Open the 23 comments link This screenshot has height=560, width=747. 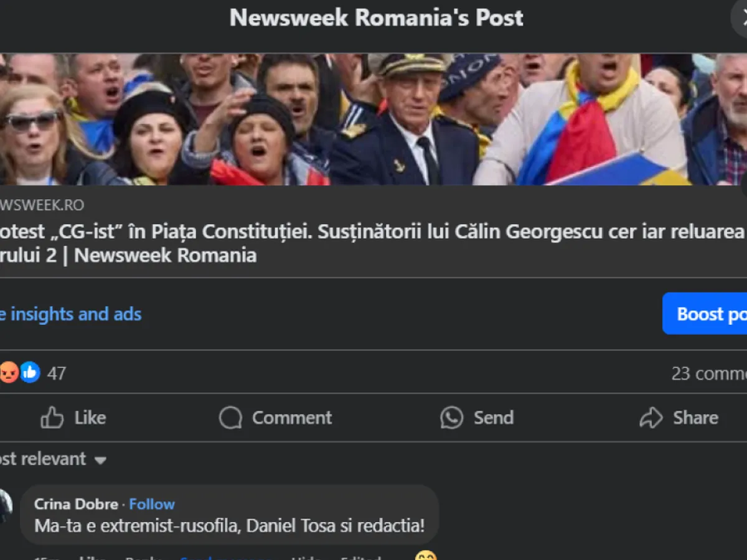[x=708, y=373]
